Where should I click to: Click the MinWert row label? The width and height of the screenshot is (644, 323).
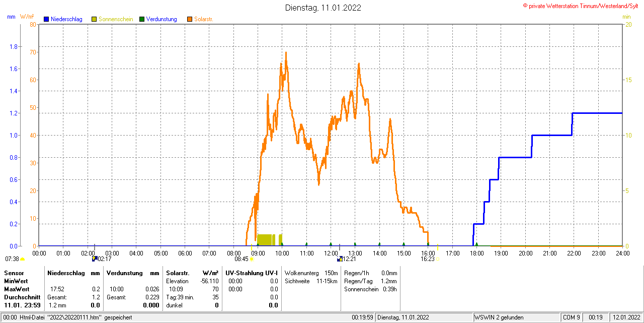(x=16, y=281)
